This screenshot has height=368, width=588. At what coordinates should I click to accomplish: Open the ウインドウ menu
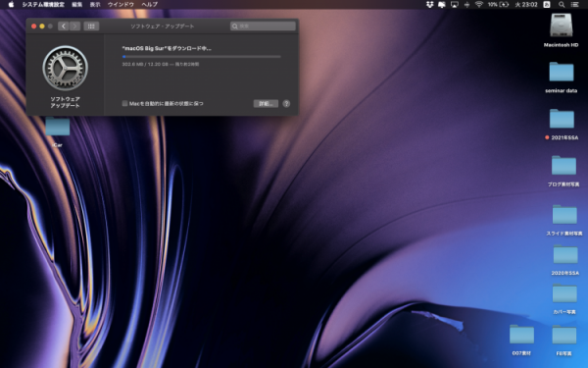[x=121, y=5]
